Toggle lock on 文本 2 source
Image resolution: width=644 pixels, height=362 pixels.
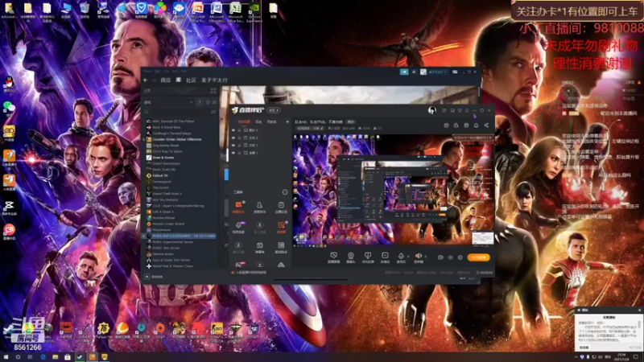[239, 138]
